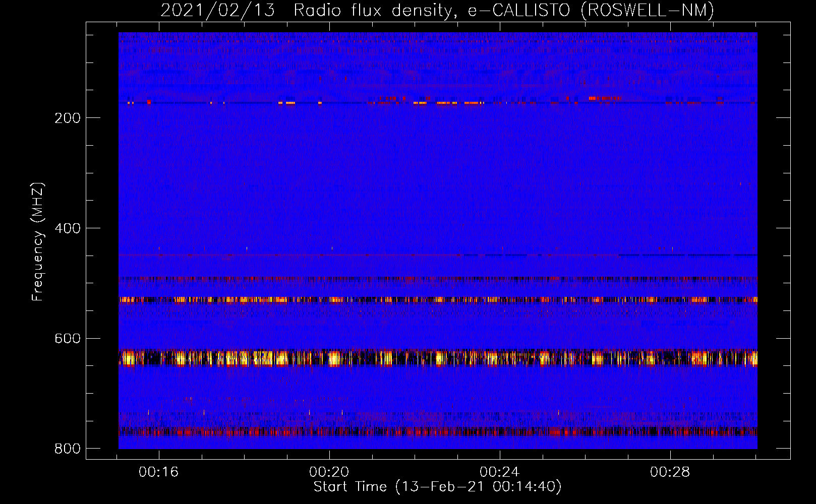Click the 00:28 time tick label
816x504 pixels.
click(x=670, y=472)
